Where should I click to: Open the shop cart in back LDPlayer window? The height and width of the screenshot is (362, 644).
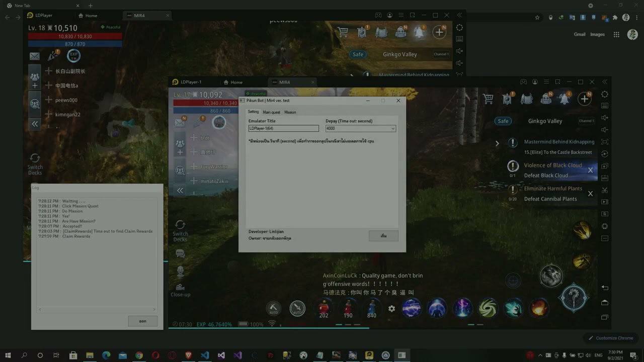coord(343,33)
